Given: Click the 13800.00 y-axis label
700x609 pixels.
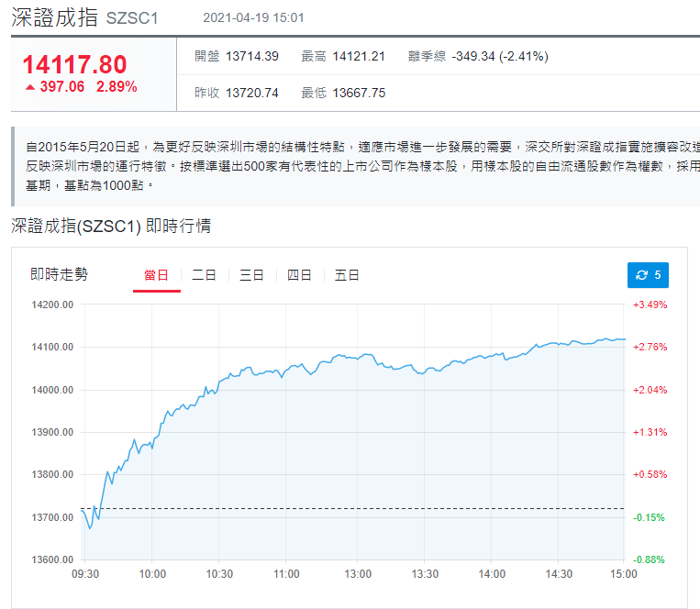Looking at the screenshot, I should [52, 474].
